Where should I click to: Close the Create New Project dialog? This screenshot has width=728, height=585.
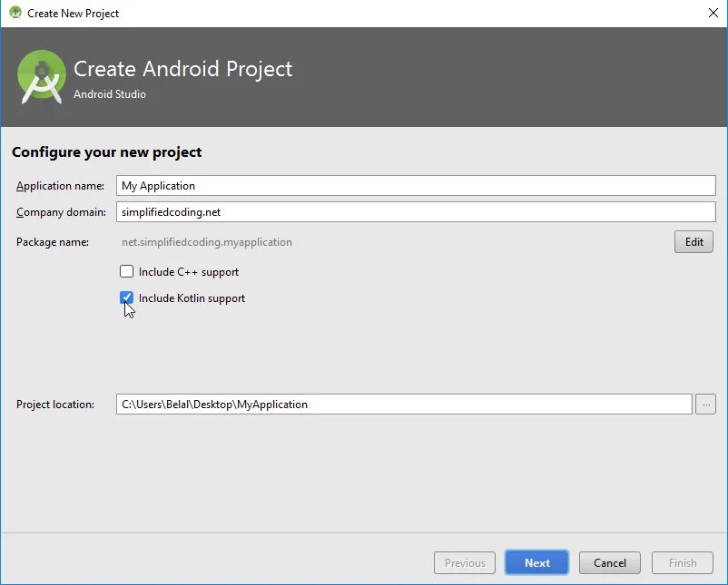713,13
